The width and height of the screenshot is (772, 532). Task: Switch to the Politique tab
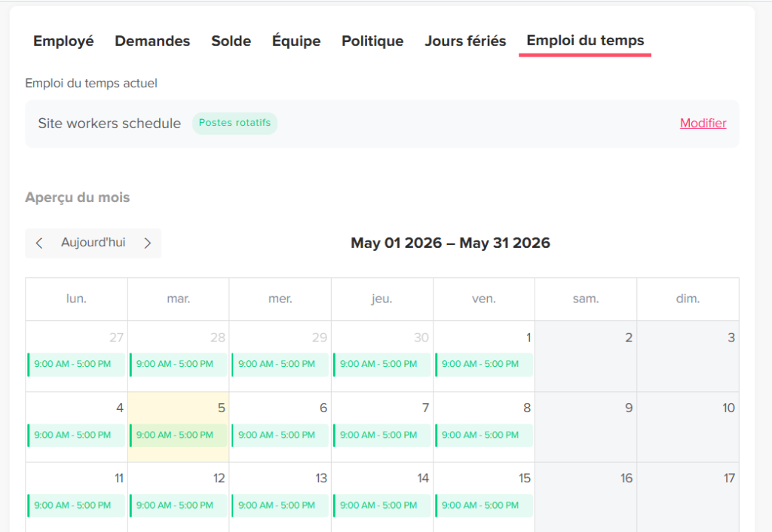[372, 41]
